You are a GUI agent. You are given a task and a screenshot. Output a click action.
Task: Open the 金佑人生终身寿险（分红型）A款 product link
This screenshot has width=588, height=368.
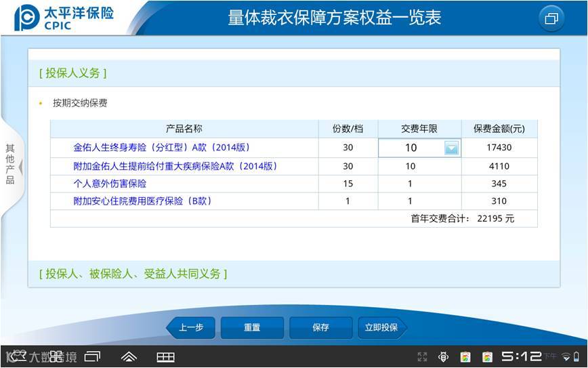[x=162, y=148]
